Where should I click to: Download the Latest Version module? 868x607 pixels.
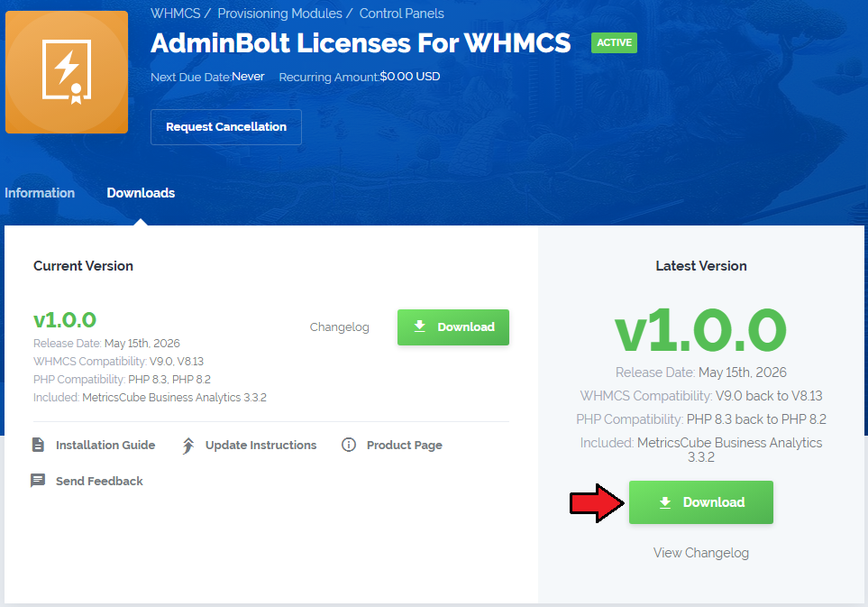[x=701, y=502]
